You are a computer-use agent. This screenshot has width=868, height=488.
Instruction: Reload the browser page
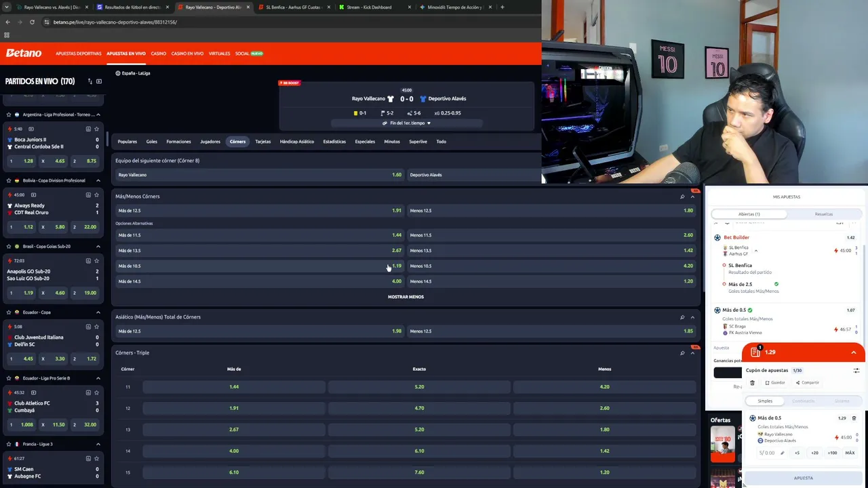32,22
